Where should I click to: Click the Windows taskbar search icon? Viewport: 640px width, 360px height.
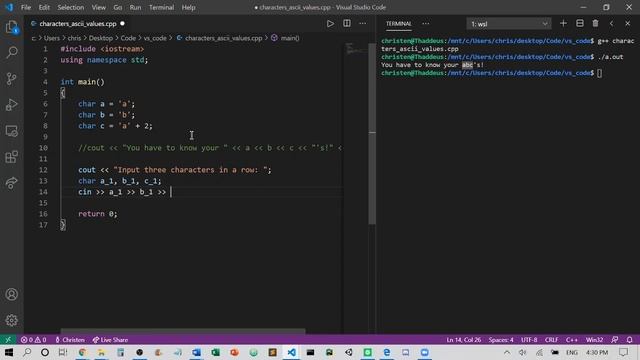click(x=27, y=352)
